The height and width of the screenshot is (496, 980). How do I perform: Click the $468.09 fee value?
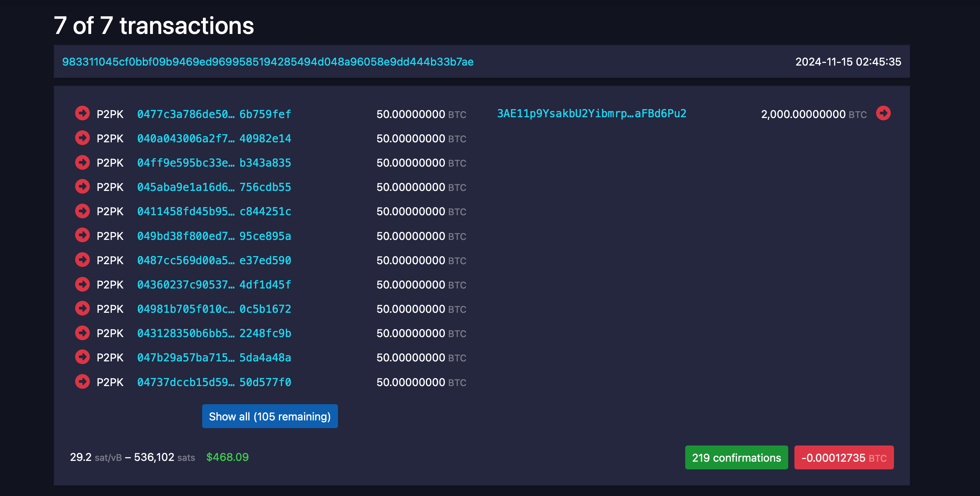227,457
